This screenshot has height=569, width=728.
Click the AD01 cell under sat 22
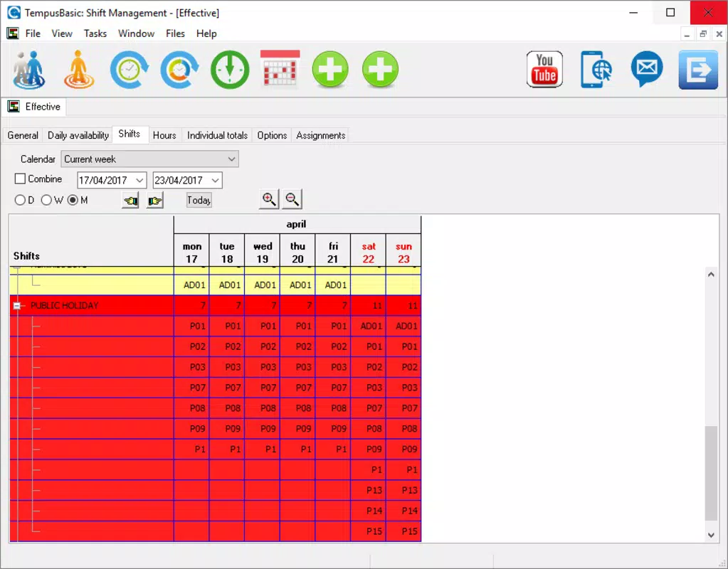click(368, 326)
